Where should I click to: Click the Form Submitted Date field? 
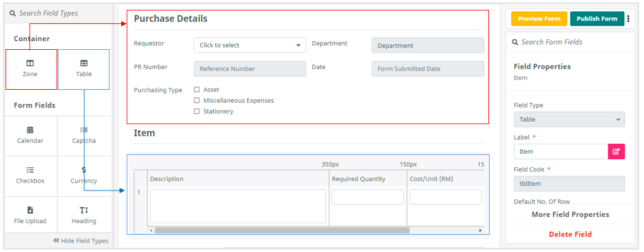[428, 69]
